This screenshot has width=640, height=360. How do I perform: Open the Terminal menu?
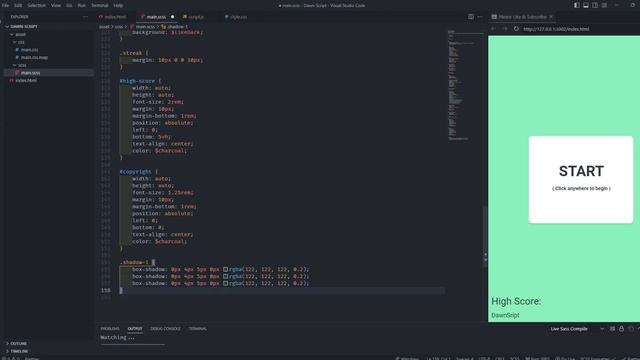pyautogui.click(x=100, y=5)
